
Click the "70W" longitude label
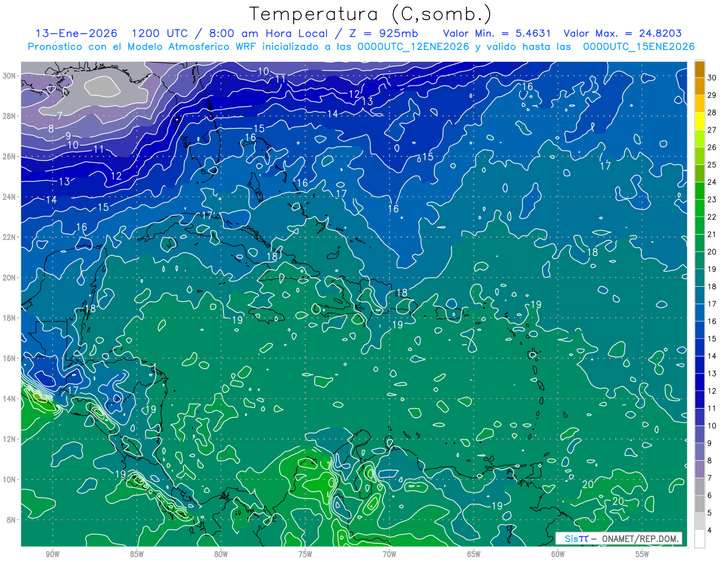[389, 554]
